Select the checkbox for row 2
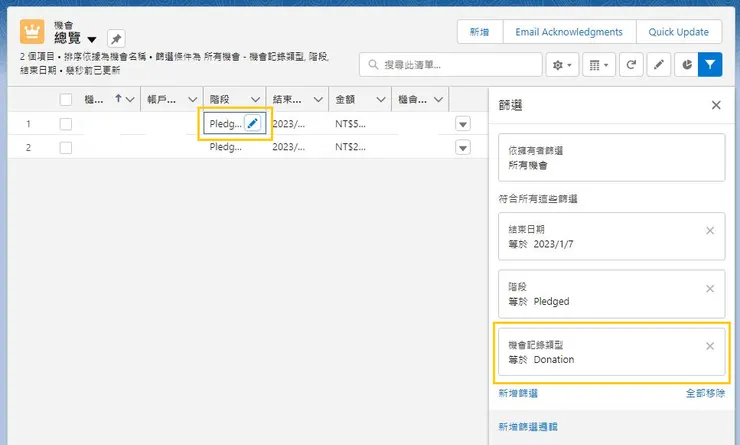Screen dimensions: 740x445 point(66,148)
